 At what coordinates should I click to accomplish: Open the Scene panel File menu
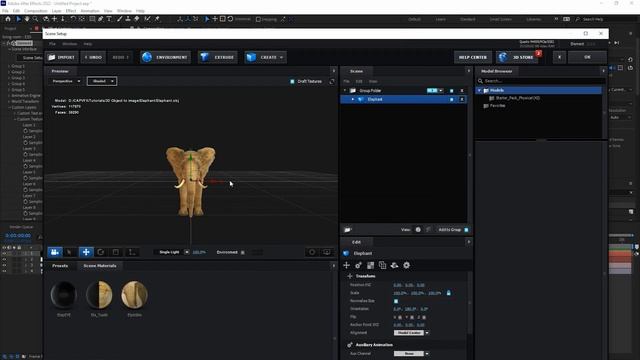[x=346, y=81]
